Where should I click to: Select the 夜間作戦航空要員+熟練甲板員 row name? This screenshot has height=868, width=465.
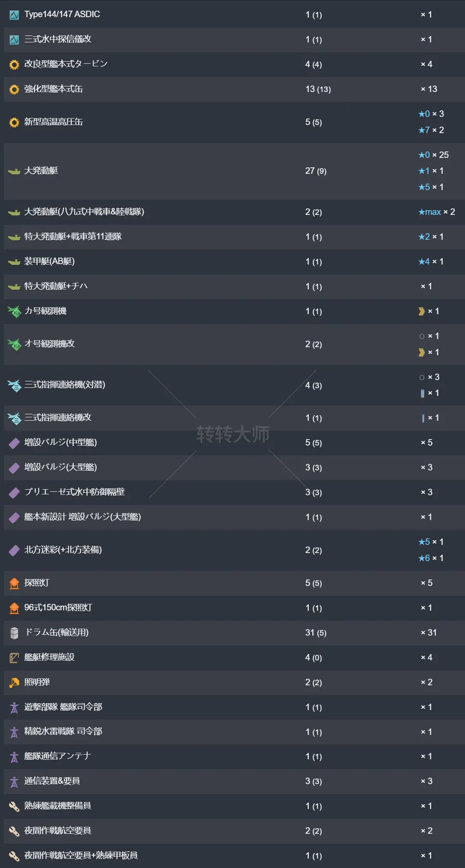[81, 856]
